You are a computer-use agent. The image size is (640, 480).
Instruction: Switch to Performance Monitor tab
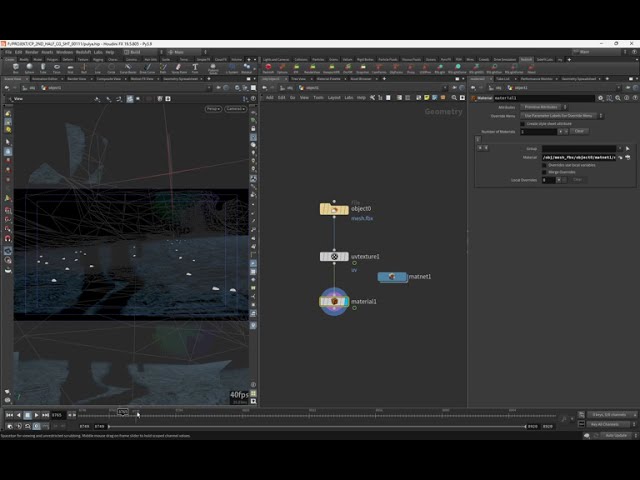tap(536, 79)
